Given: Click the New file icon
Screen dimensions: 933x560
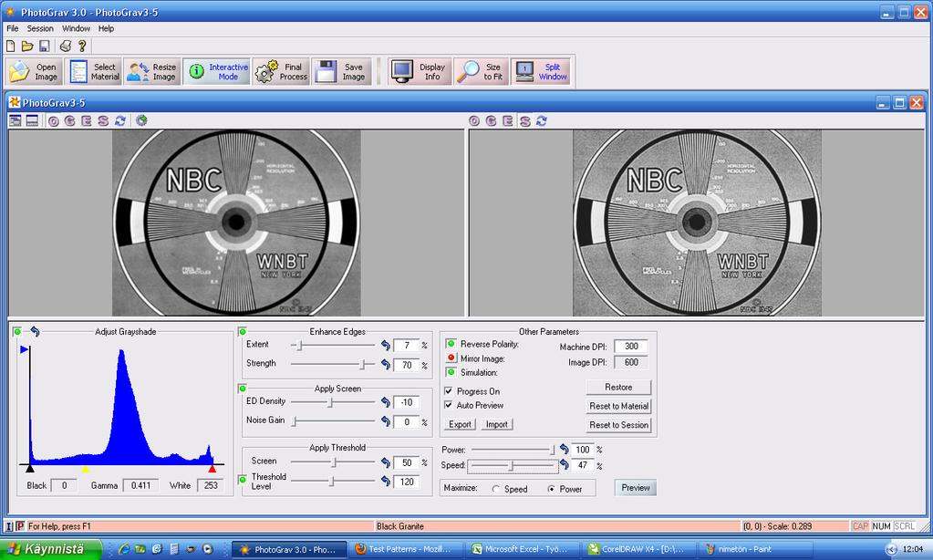Looking at the screenshot, I should (x=11, y=46).
